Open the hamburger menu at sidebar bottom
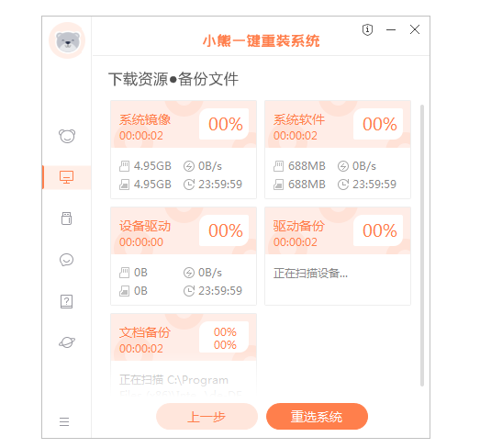The height and width of the screenshot is (448, 480). [64, 421]
